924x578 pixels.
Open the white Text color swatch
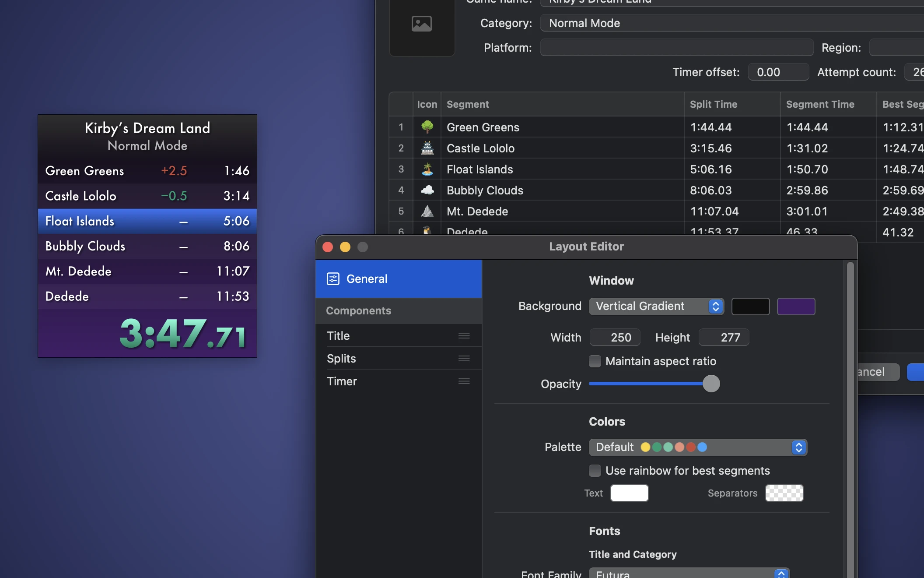pyautogui.click(x=630, y=493)
